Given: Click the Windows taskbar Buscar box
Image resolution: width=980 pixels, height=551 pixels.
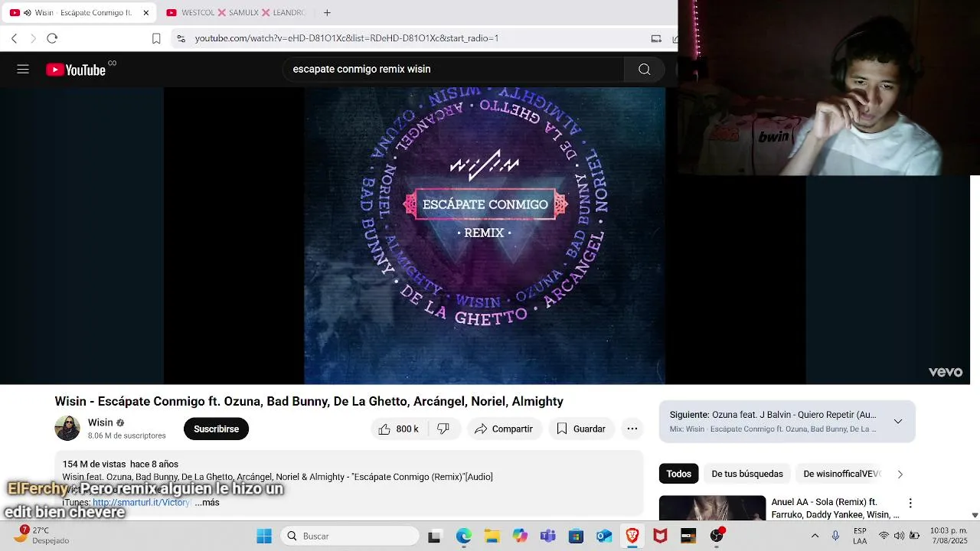Looking at the screenshot, I should point(350,536).
